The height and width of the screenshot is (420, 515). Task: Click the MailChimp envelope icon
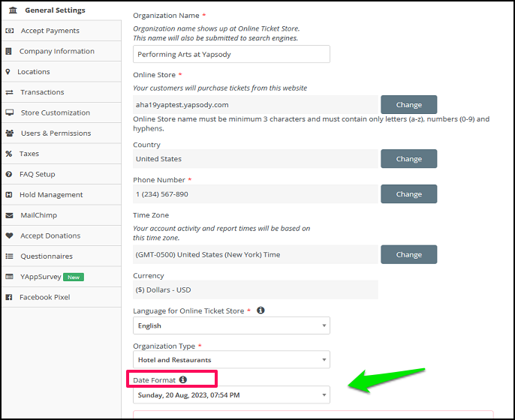pos(10,215)
